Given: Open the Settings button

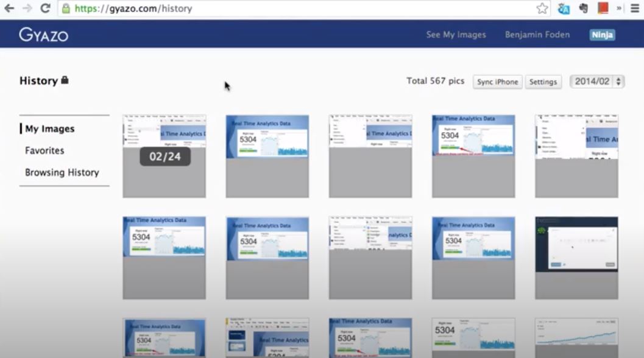Looking at the screenshot, I should [x=543, y=82].
